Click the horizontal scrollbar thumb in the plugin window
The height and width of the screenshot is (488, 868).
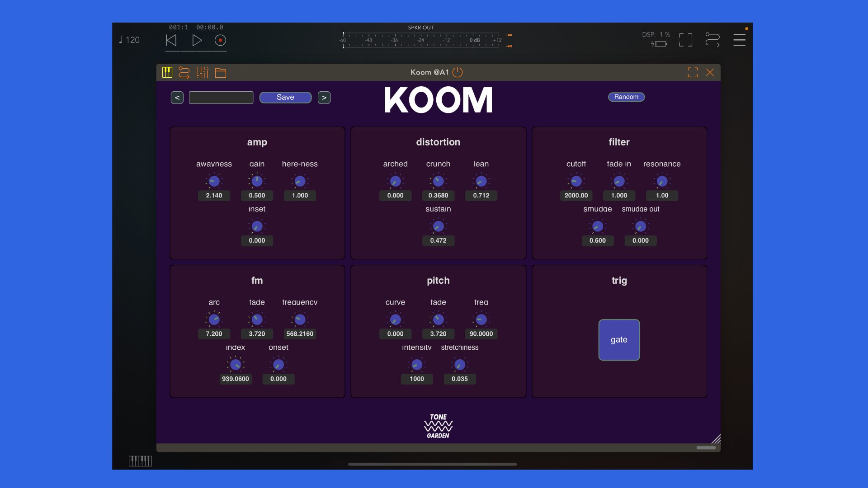[x=706, y=448]
